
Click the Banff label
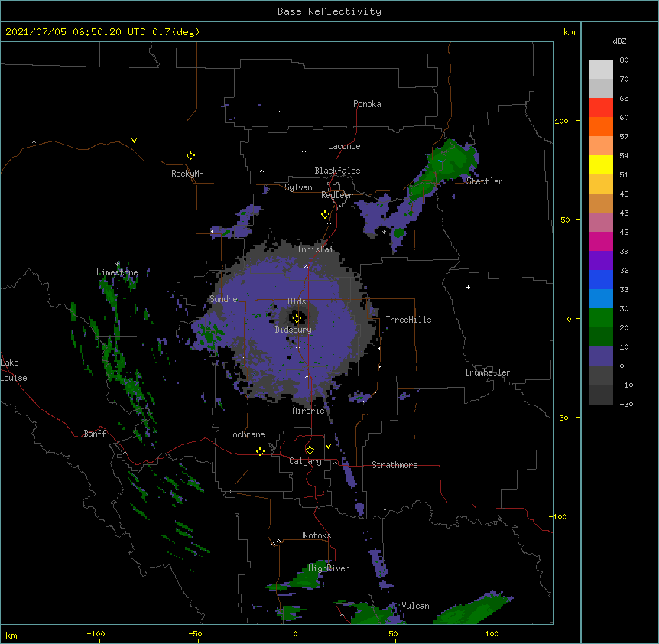[x=95, y=434]
